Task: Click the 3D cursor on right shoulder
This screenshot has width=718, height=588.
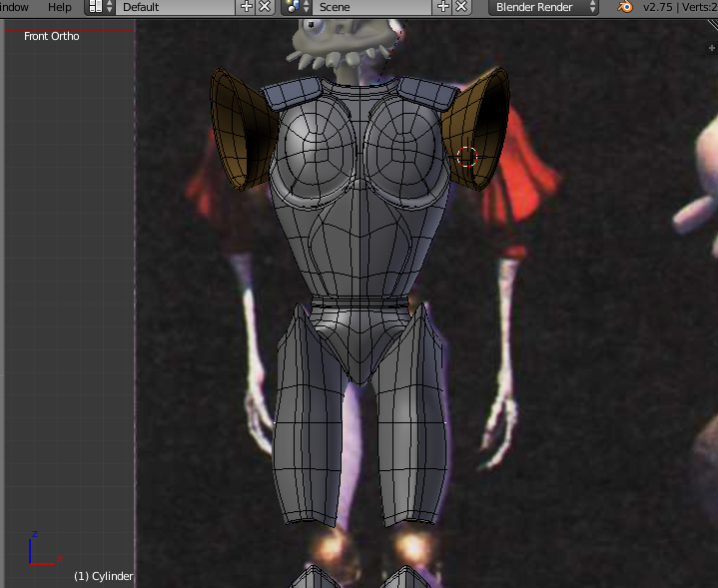Action: (467, 157)
